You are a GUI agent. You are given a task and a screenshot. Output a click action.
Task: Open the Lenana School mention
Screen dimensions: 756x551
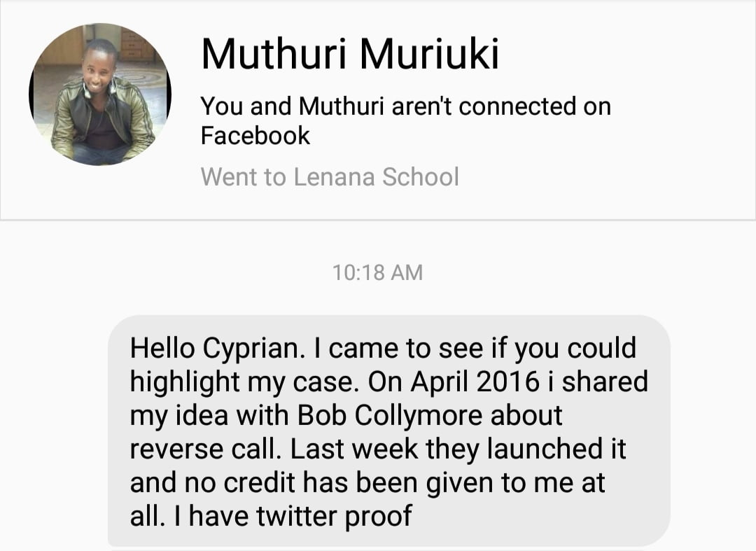(x=376, y=177)
